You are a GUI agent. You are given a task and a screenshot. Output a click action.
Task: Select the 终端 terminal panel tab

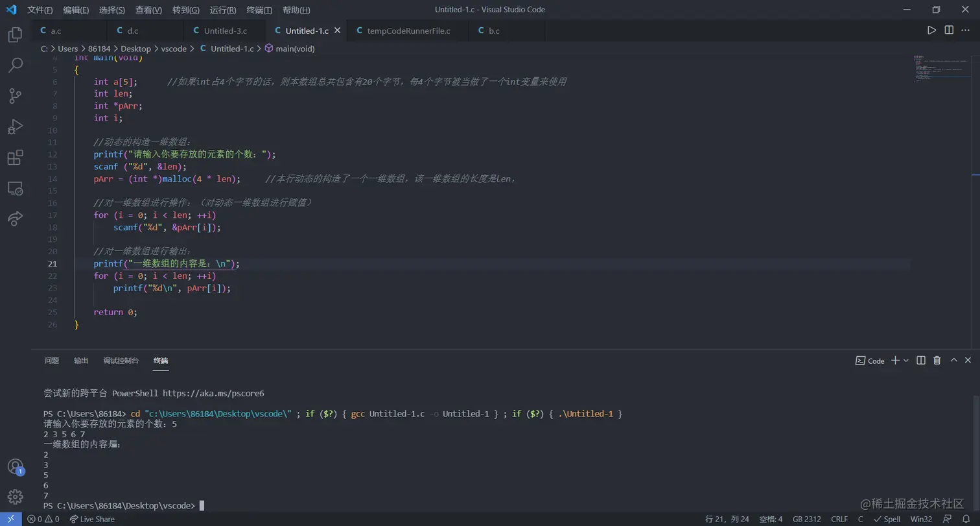pos(161,361)
